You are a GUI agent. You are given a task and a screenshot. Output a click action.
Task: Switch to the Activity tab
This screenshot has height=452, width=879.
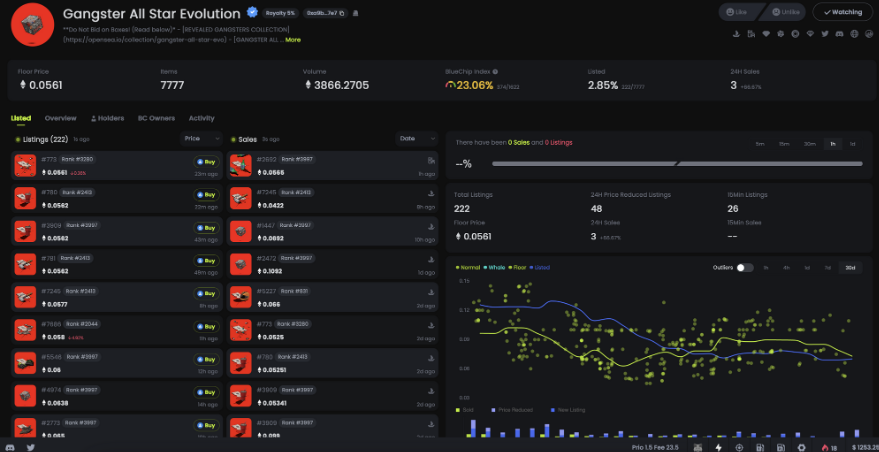tap(201, 118)
